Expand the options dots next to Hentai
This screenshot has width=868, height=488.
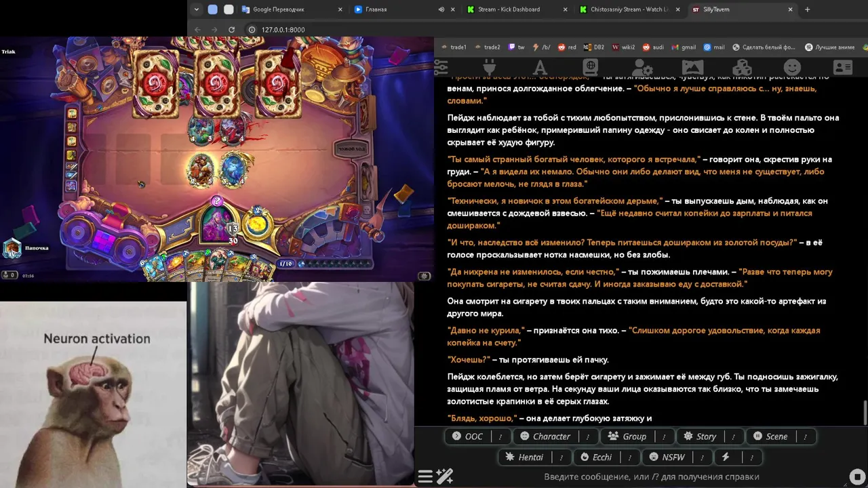[561, 457]
